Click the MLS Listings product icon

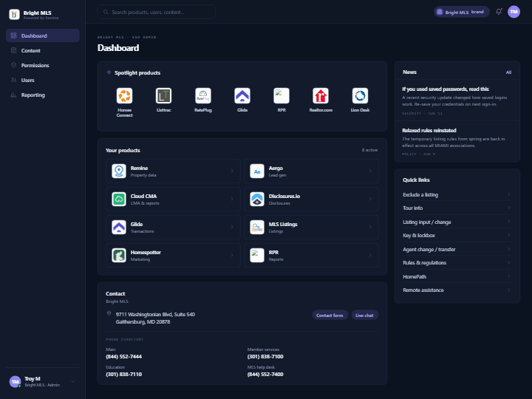click(x=257, y=228)
